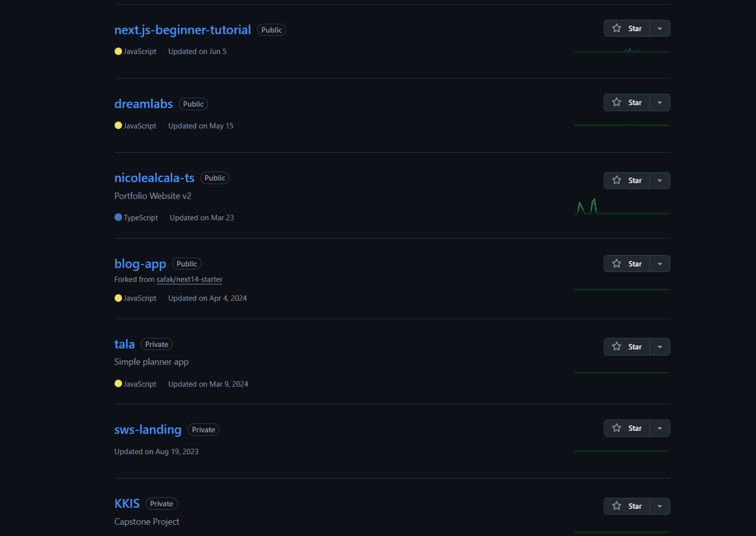Image resolution: width=756 pixels, height=536 pixels.
Task: Expand star list dropdown for blog-app
Action: click(x=660, y=264)
